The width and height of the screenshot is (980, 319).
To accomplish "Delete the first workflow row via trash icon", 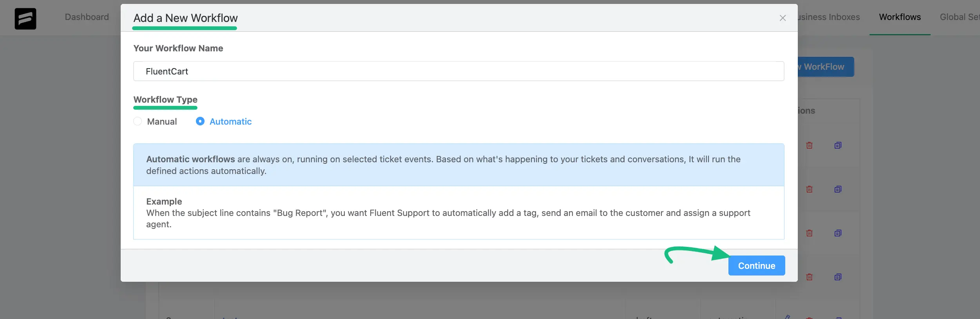I will [809, 145].
